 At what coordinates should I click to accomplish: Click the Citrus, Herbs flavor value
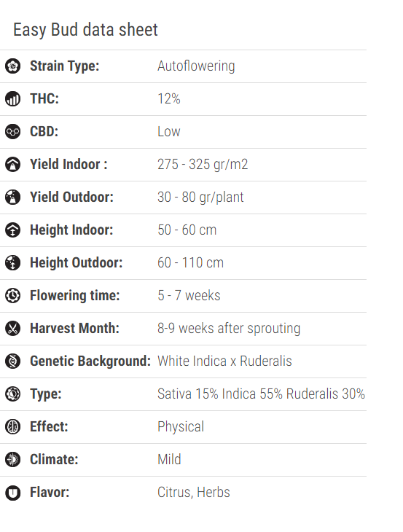194,493
